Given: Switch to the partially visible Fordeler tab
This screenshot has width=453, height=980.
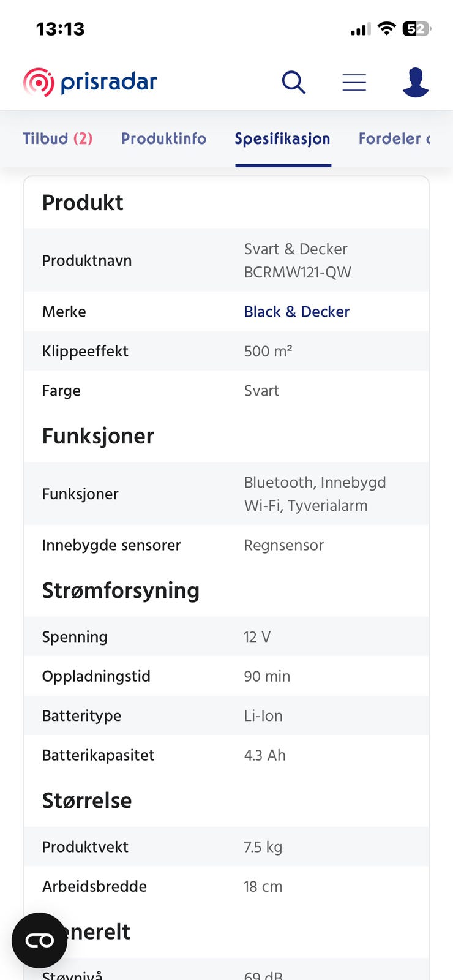Looking at the screenshot, I should pos(394,138).
